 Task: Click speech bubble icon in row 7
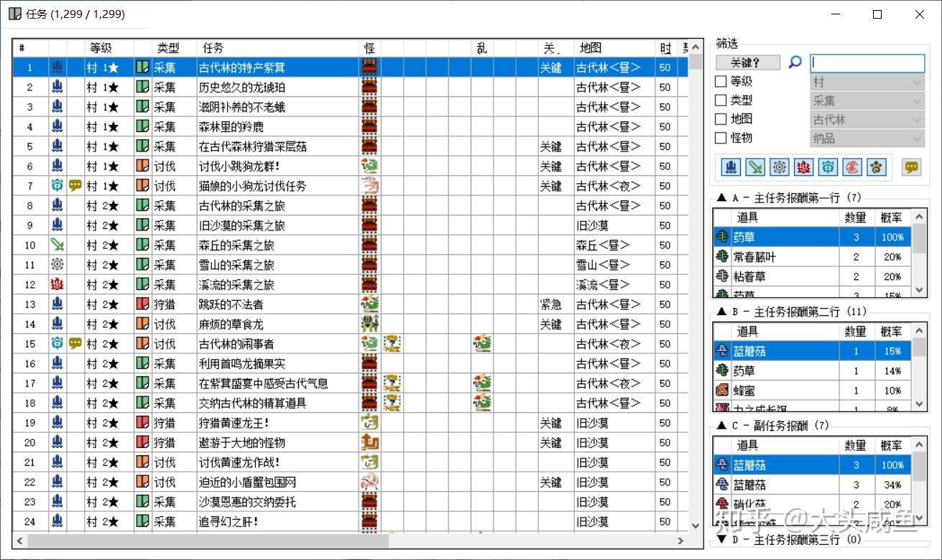pyautogui.click(x=75, y=185)
